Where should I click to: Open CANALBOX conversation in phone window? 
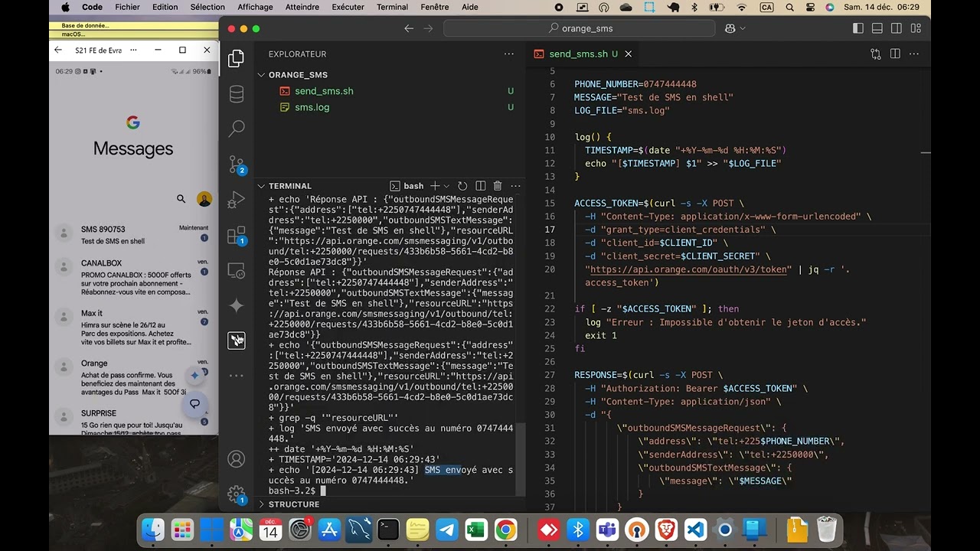tap(133, 277)
